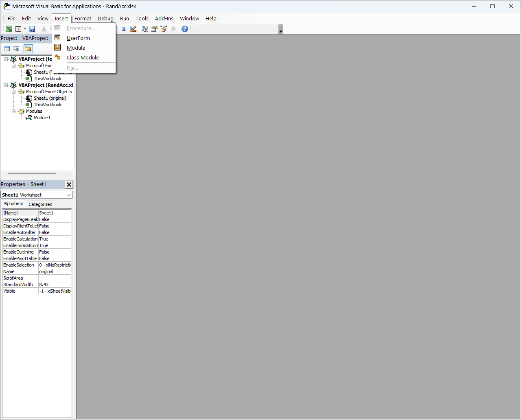The image size is (521, 420).
Task: Click the (Name) property value Sheet1
Action: [x=55, y=213]
